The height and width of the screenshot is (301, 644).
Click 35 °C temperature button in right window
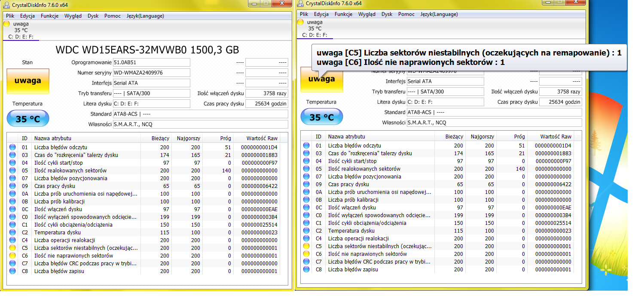322,117
